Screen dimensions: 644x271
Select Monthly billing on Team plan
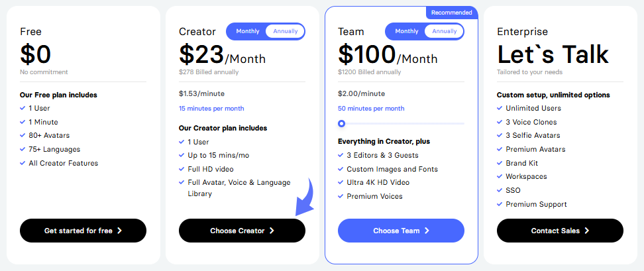click(407, 31)
